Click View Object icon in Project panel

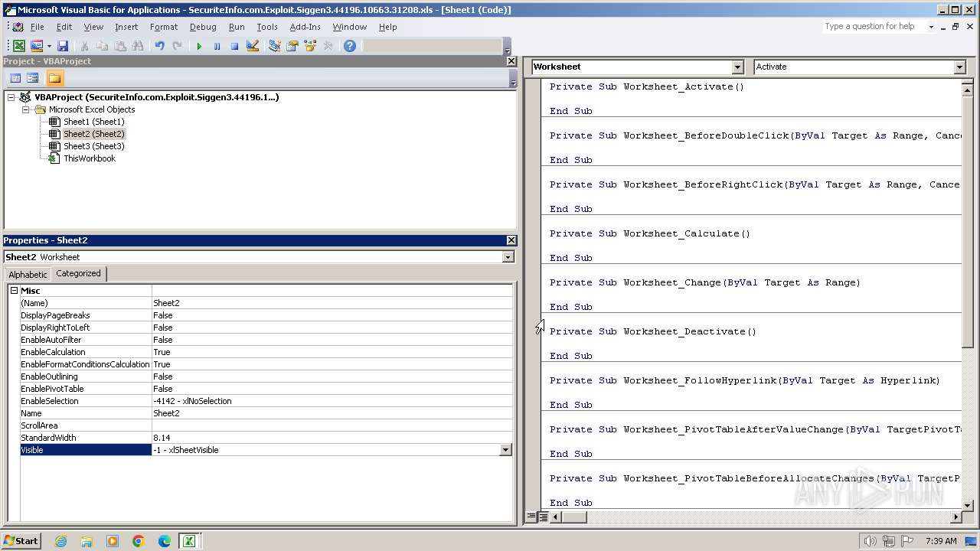[x=33, y=78]
